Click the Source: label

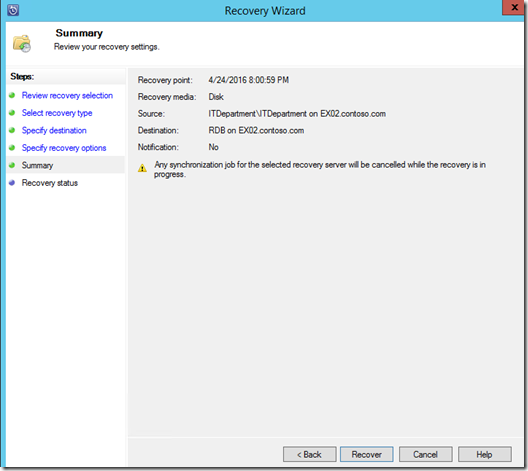(151, 114)
